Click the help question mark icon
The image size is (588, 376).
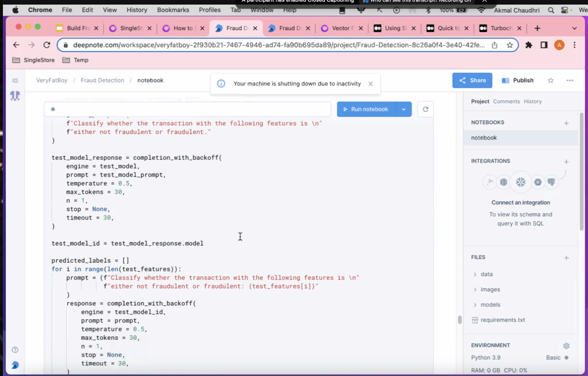[15, 350]
